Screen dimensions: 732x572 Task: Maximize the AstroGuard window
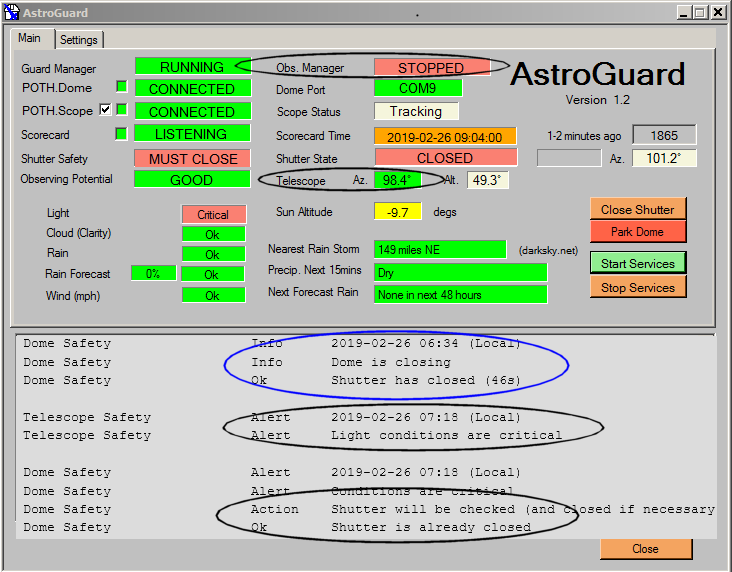pos(700,13)
